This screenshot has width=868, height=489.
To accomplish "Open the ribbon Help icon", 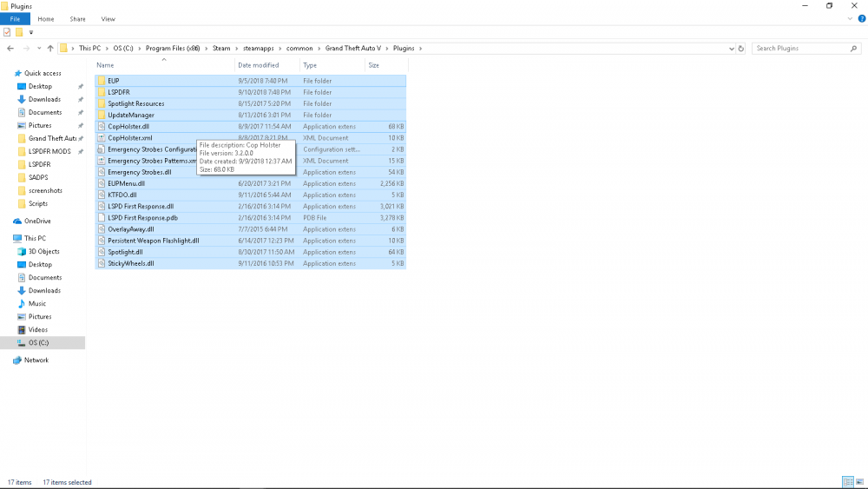I will tap(862, 19).
